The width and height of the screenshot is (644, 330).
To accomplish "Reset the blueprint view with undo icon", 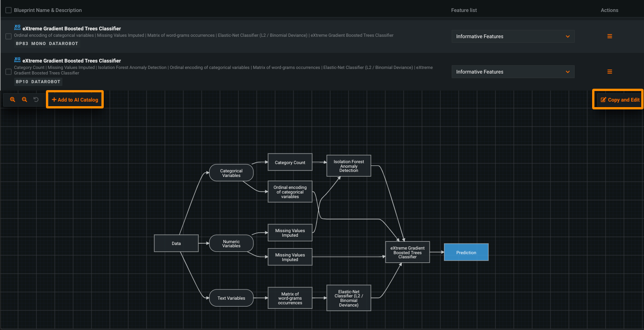I will [36, 100].
